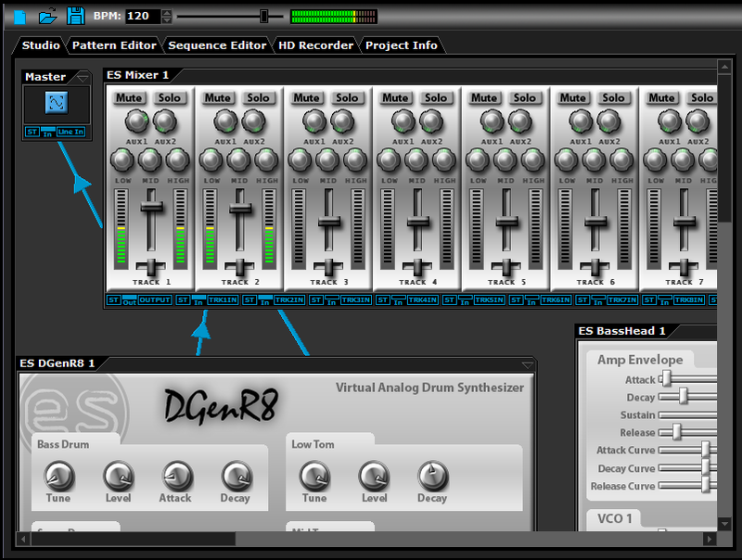Open the ES DGenR8 module dropdown arrow
The width and height of the screenshot is (742, 560).
[x=528, y=363]
